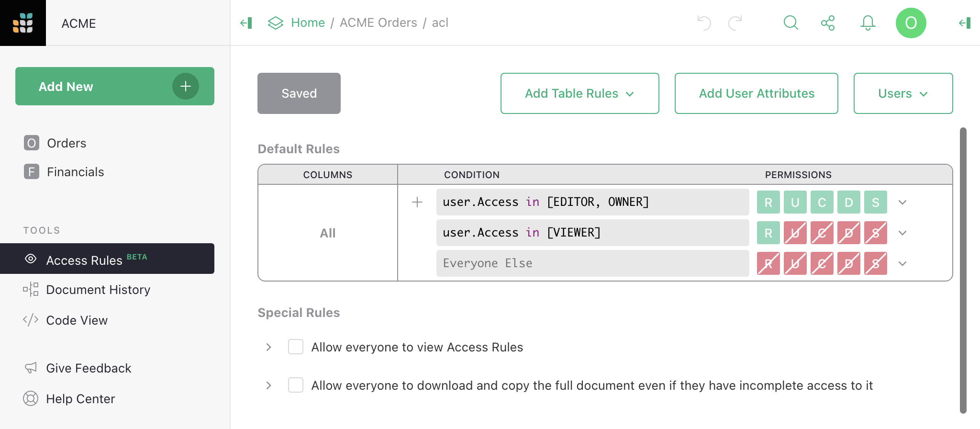
Task: Open the Users dropdown
Action: click(903, 93)
